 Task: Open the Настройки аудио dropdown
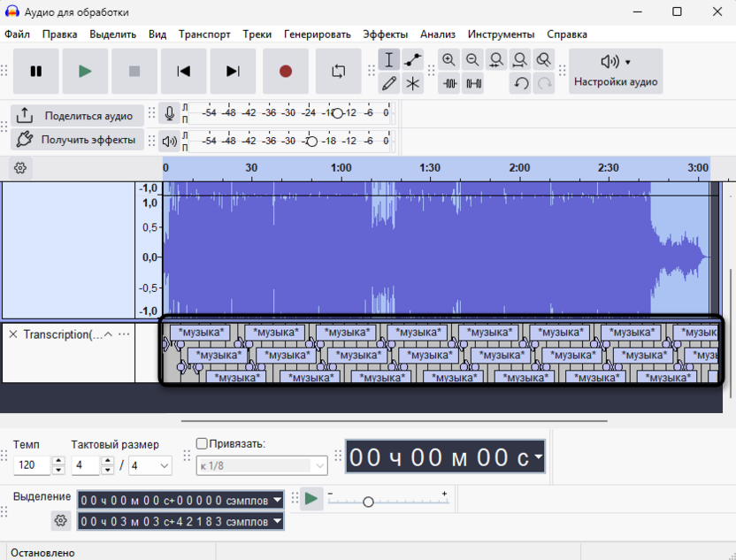(616, 72)
